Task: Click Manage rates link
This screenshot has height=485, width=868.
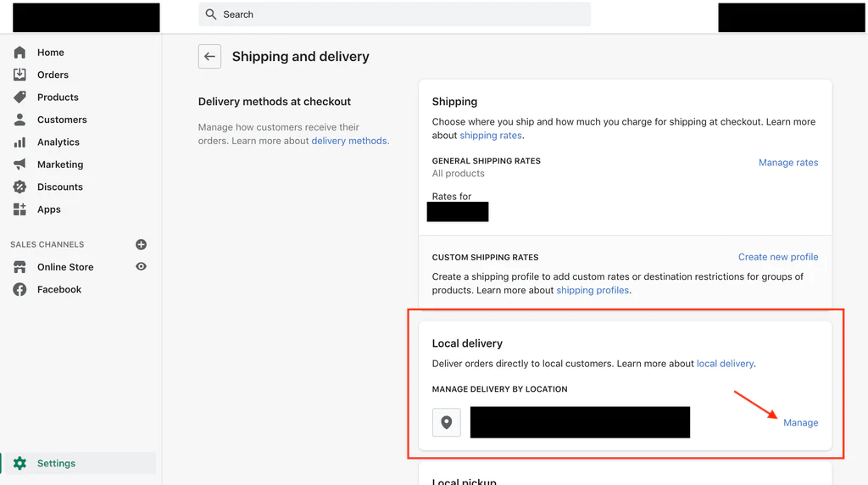Action: coord(787,162)
